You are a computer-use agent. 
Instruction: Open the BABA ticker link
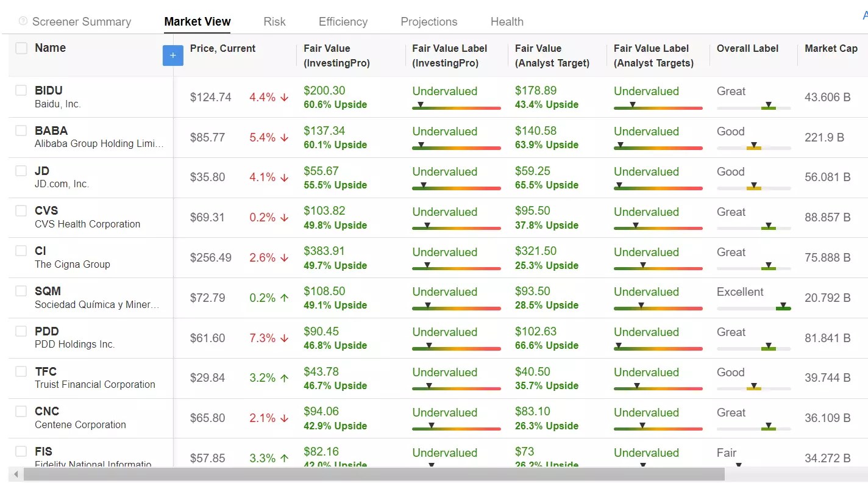pos(51,131)
